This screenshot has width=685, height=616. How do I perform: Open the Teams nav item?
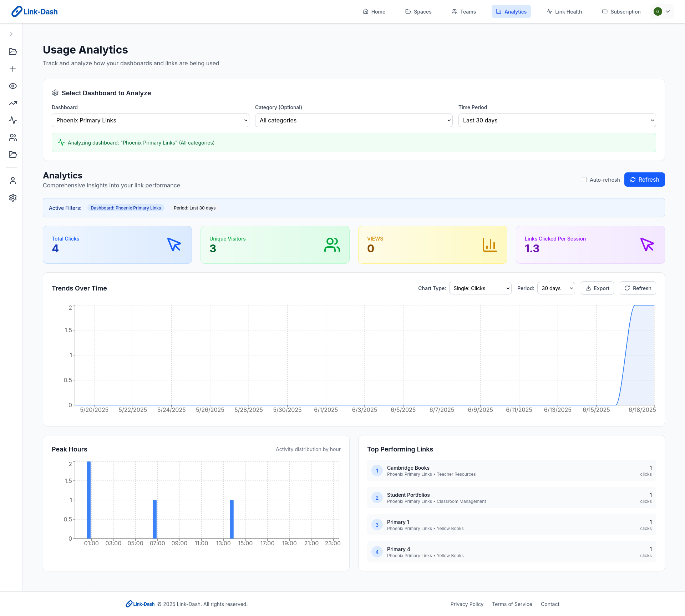point(464,11)
